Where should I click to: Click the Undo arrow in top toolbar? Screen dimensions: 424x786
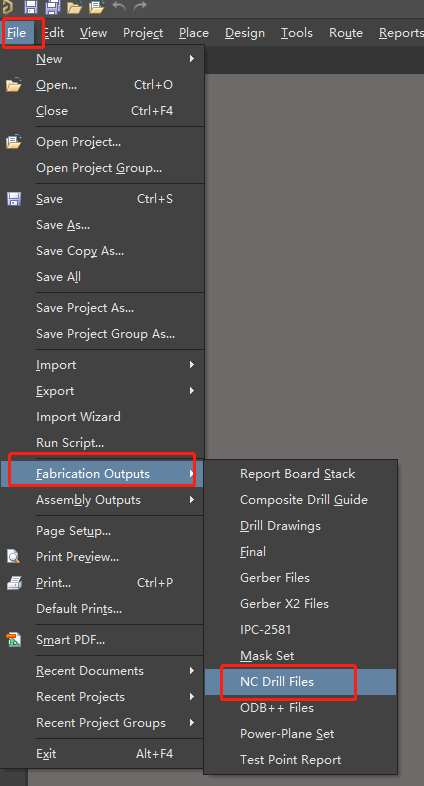coord(119,6)
